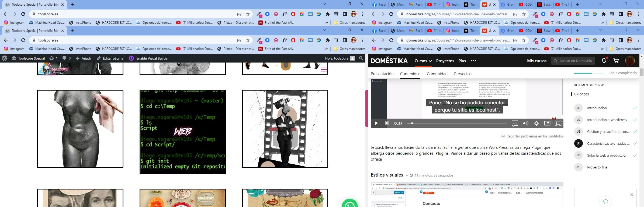Switch to Proyectos course tab beside Comunidad
This screenshot has width=644, height=207.
tap(463, 74)
